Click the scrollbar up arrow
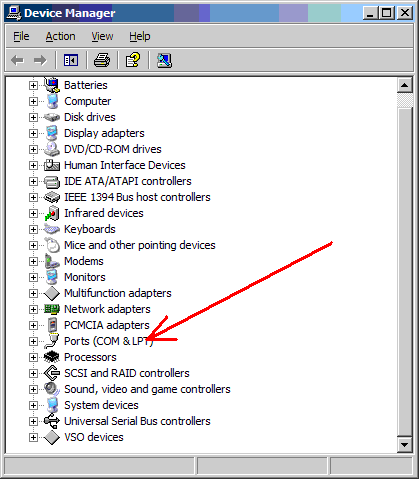 click(405, 85)
